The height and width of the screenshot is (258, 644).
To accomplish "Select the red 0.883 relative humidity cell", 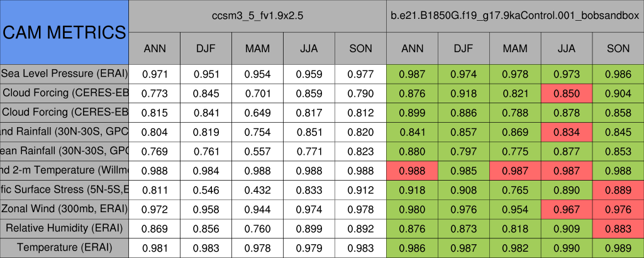I will tap(618, 228).
